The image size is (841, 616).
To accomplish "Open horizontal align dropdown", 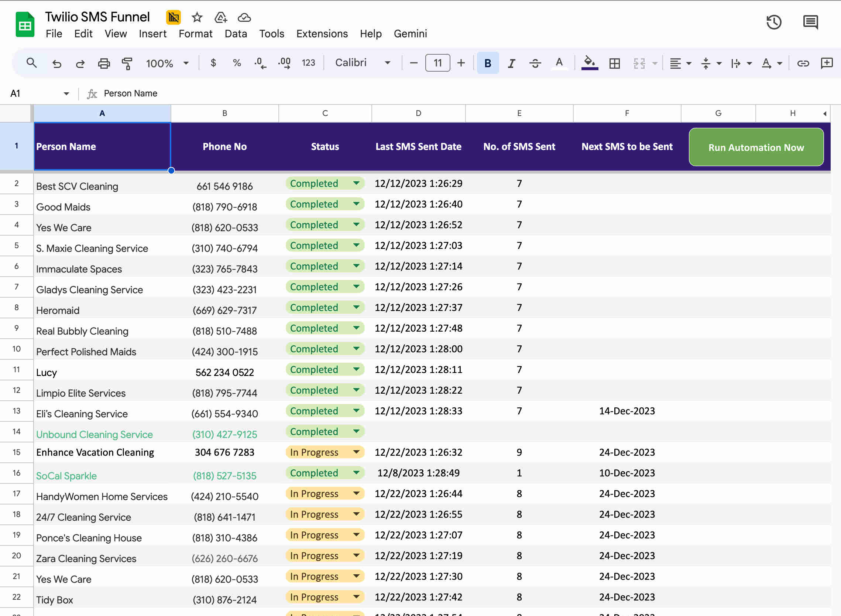I will point(681,64).
